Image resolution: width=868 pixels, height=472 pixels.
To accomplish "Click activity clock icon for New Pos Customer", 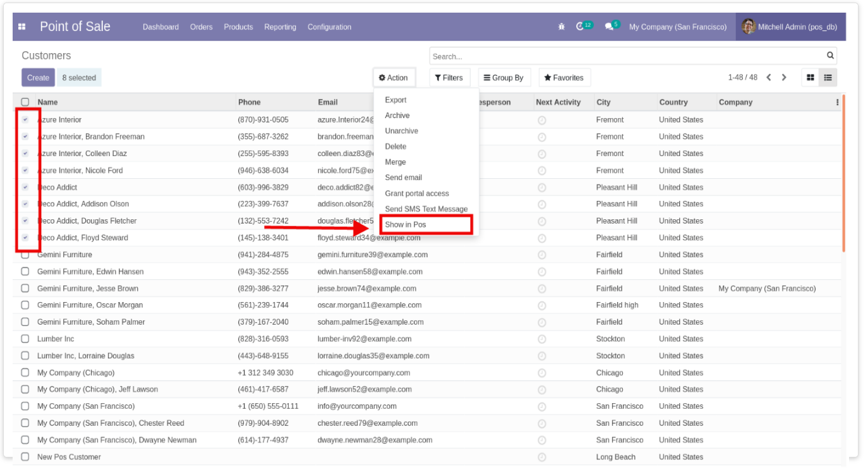I will click(x=541, y=457).
